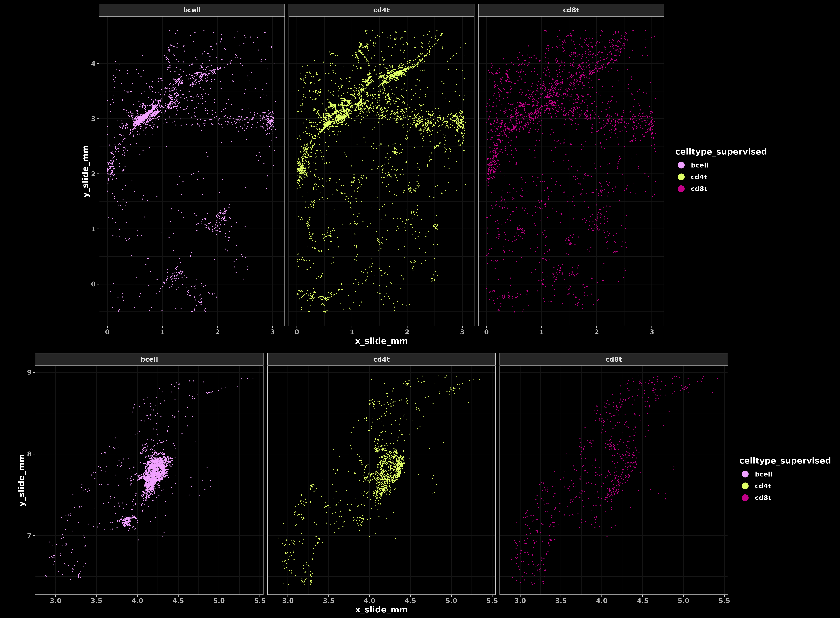Click the upper celltype_supervised legend title
This screenshot has height=618, width=840.
[x=721, y=152]
